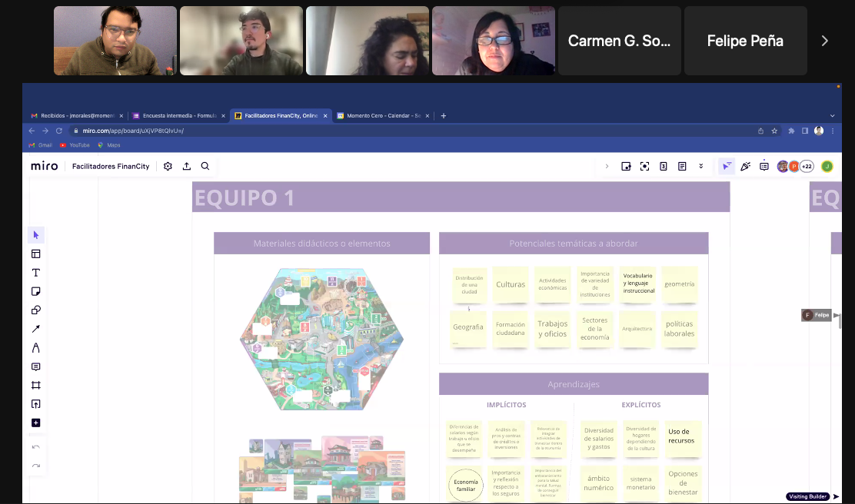Open the Gmail bookmark
Image resolution: width=855 pixels, height=504 pixels.
(41, 145)
